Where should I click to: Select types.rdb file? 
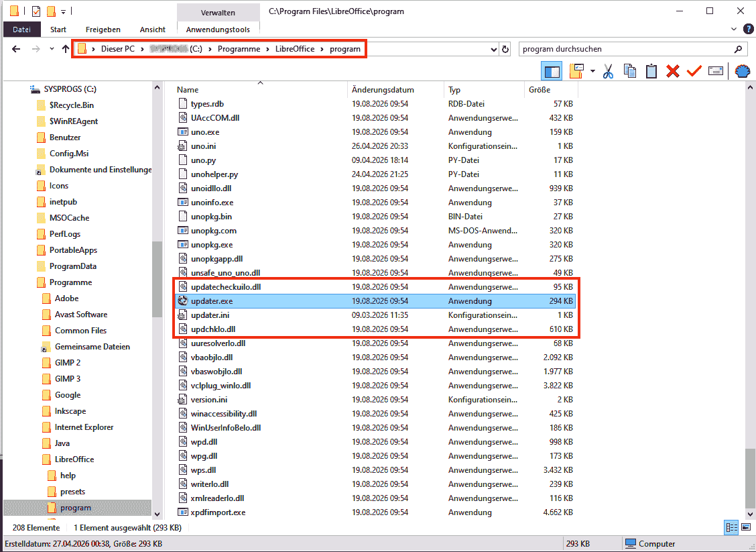click(207, 104)
